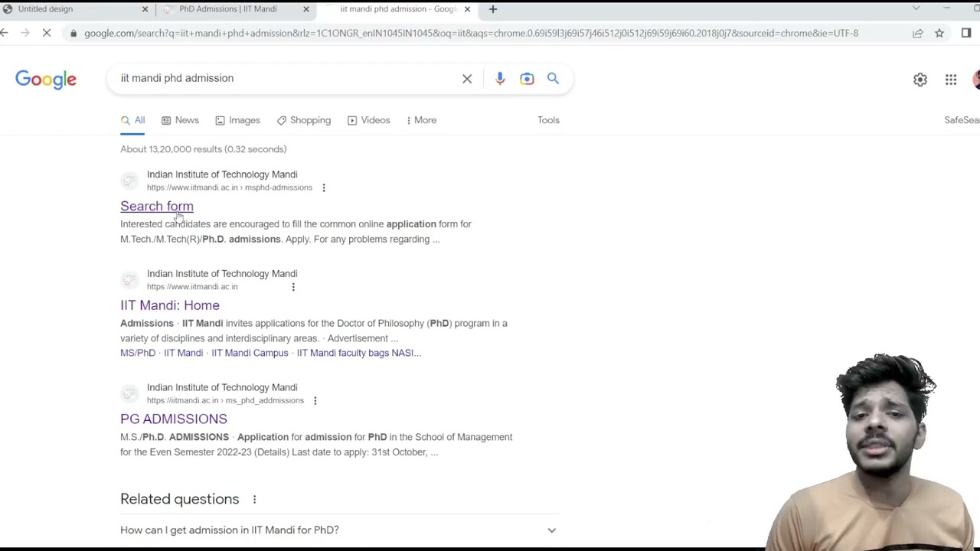The width and height of the screenshot is (980, 551).
Task: Open Google Lens image search camera icon
Action: 527,78
